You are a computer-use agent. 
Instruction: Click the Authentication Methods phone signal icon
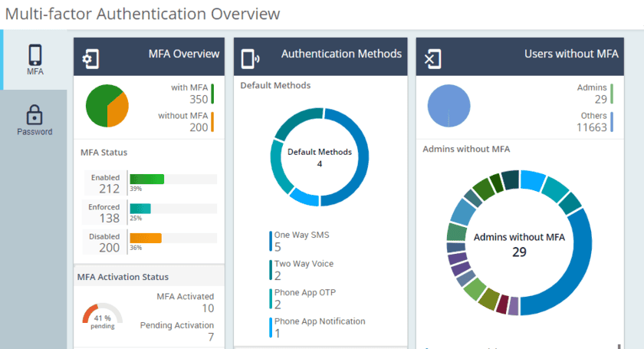pos(251,58)
